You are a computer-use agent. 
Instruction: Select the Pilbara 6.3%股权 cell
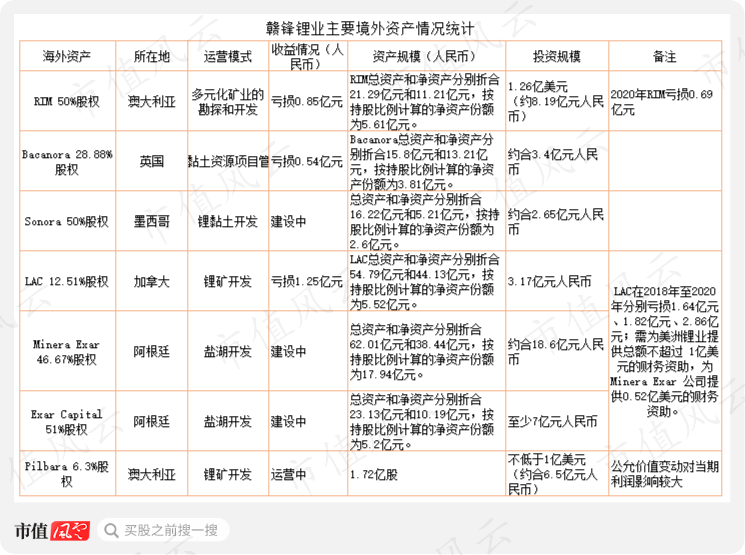67,474
